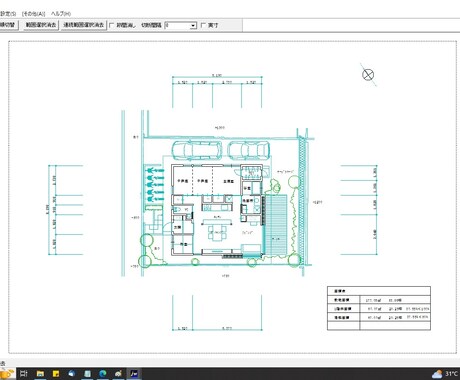Click the 玄関 room label on the plan

point(177,227)
